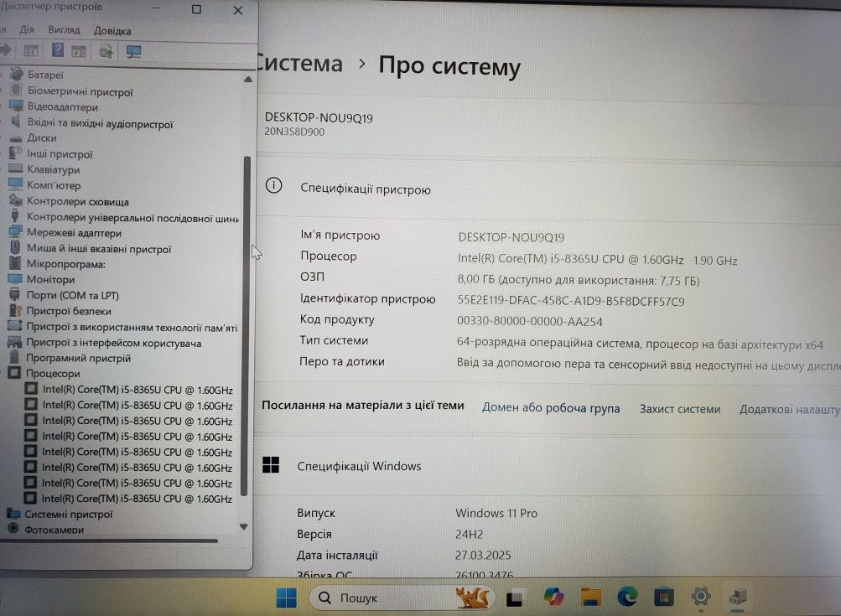
Task: Click the mouse icon beside Миша й інші вказівні пристрої
Action: coord(16,247)
